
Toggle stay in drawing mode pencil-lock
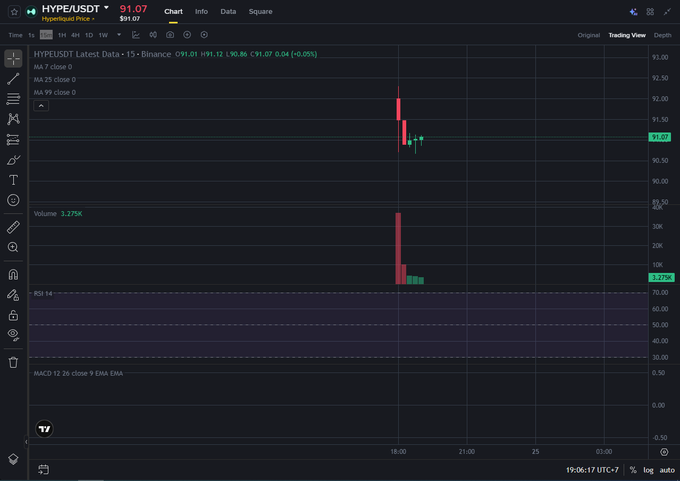[13, 295]
